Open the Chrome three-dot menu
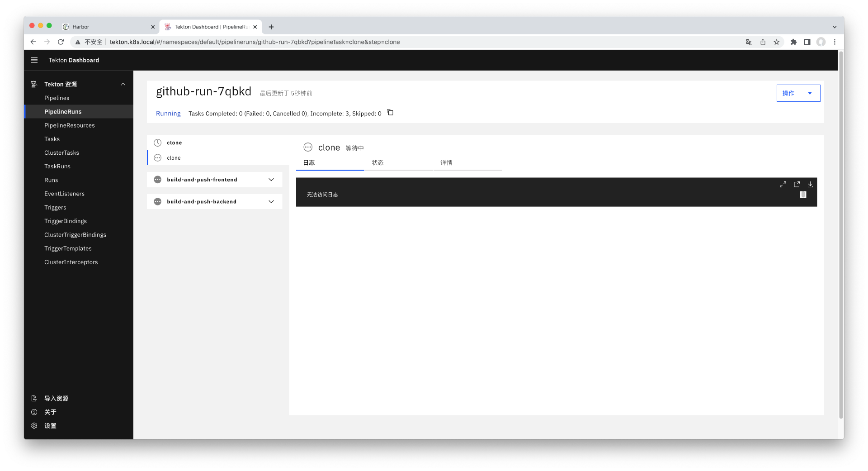 point(835,42)
